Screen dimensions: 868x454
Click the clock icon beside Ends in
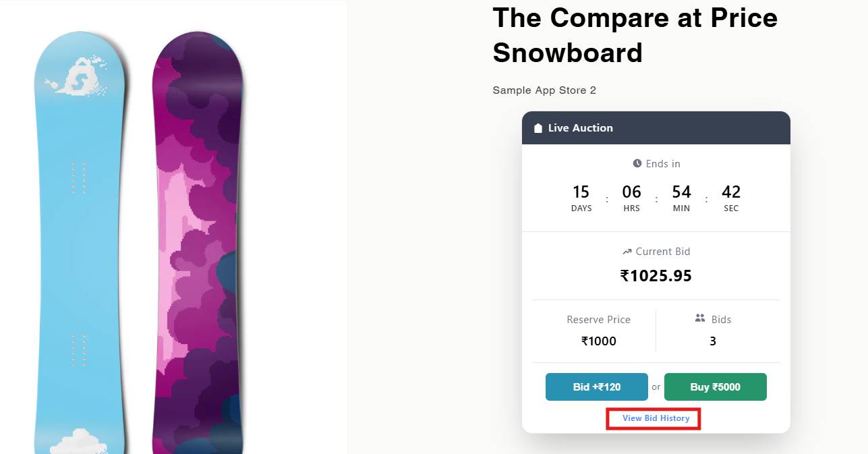637,163
